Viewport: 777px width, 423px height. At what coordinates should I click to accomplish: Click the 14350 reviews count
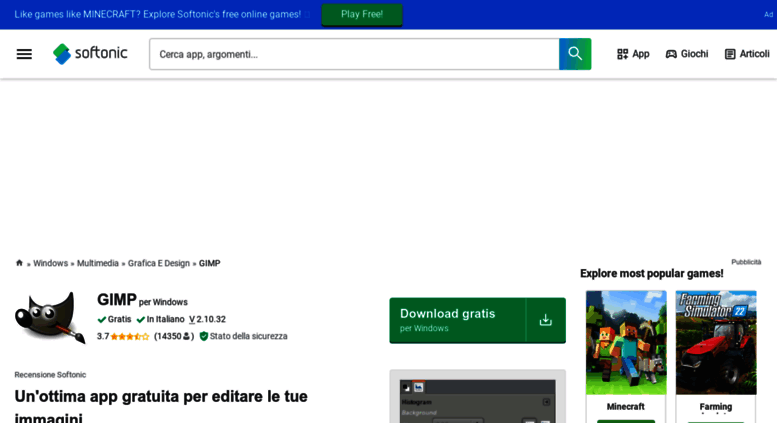pos(174,336)
